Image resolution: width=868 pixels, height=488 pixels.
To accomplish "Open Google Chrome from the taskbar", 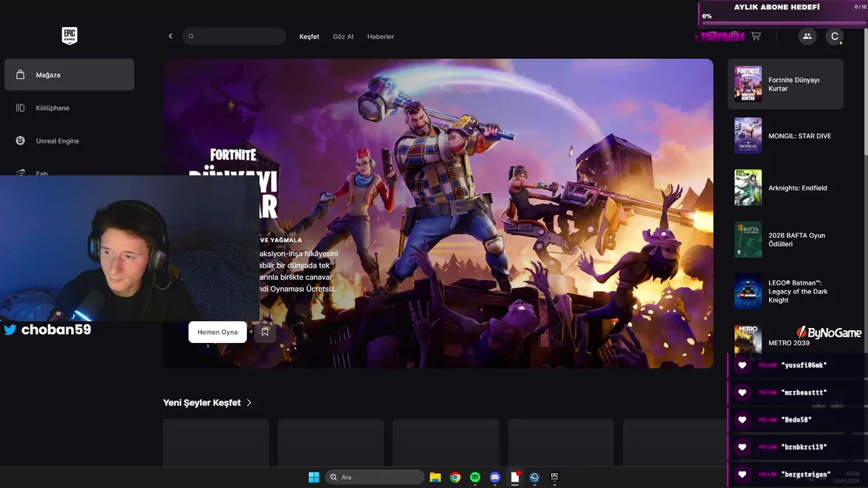I will point(455,477).
